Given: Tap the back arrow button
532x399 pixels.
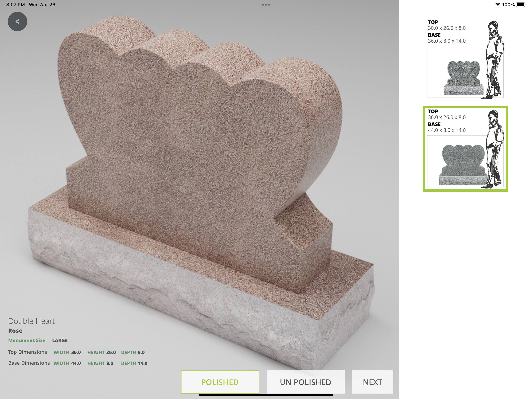Looking at the screenshot, I should click(x=17, y=21).
